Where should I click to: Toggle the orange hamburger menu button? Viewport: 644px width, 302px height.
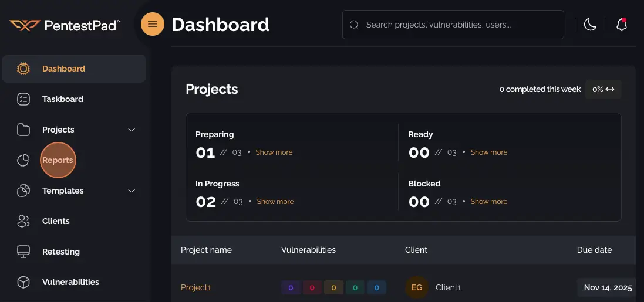pos(153,24)
